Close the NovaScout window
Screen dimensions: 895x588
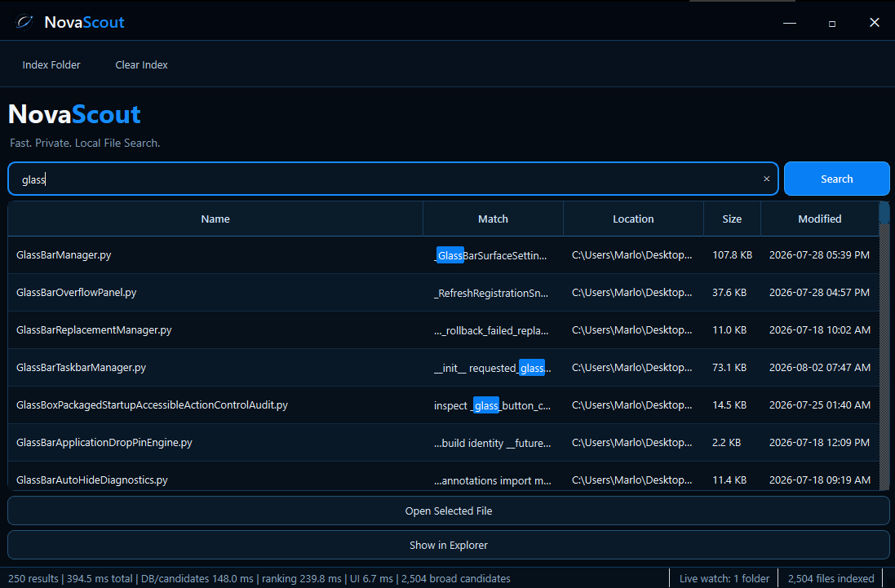click(874, 23)
